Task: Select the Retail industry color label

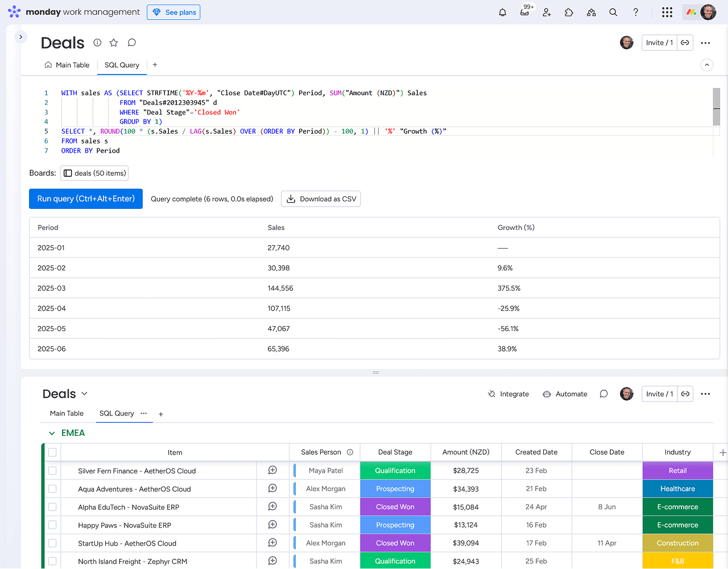Action: pyautogui.click(x=677, y=470)
